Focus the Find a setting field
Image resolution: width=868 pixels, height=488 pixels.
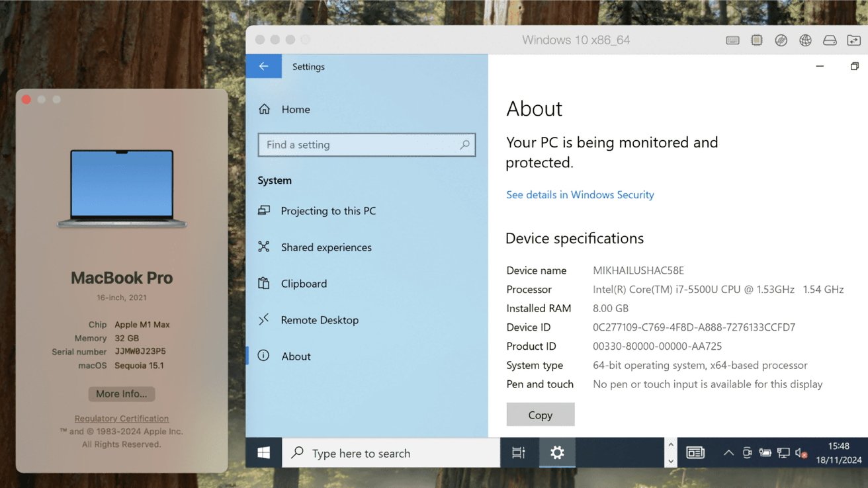367,145
